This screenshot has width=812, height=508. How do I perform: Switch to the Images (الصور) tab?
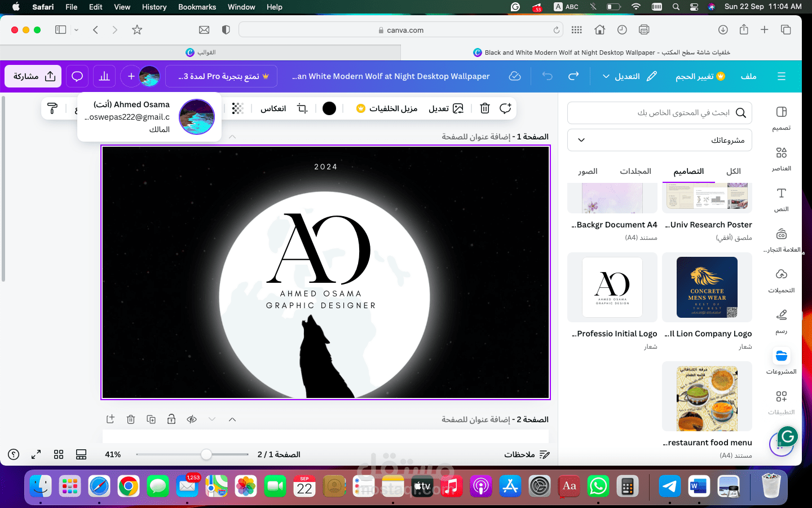point(588,171)
